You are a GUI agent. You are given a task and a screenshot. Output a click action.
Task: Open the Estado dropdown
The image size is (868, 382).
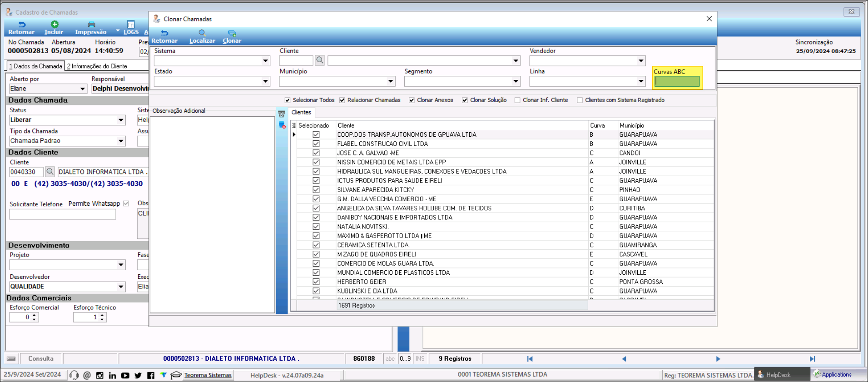(x=265, y=81)
